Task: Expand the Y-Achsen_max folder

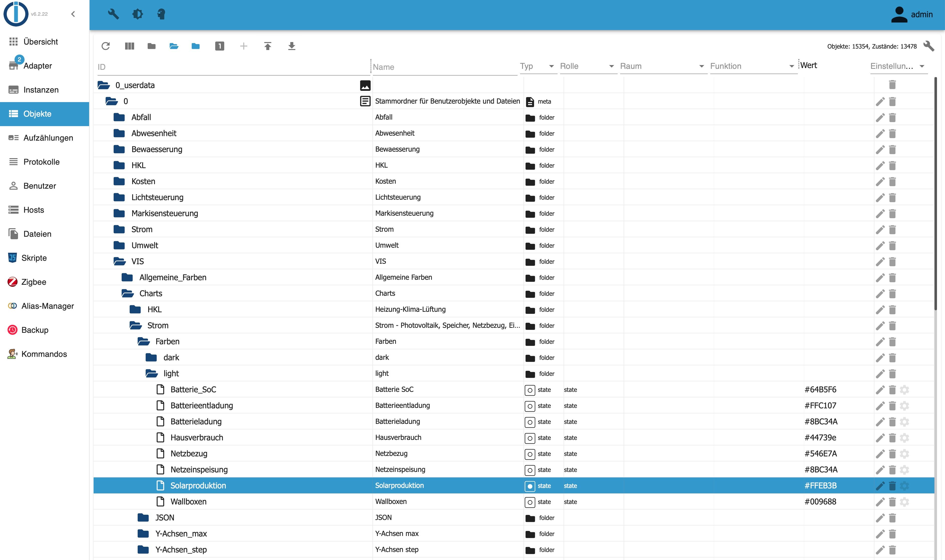Action: pyautogui.click(x=143, y=533)
